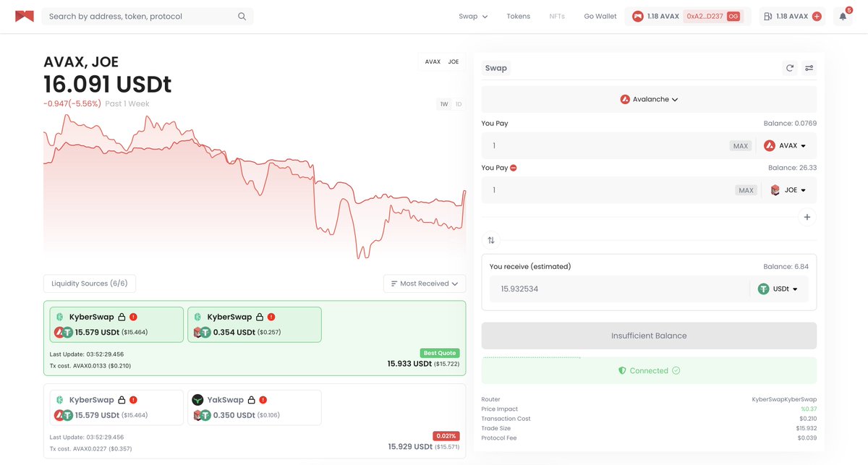
Task: Click the router value KyberSwapKyberSwap
Action: tap(785, 399)
